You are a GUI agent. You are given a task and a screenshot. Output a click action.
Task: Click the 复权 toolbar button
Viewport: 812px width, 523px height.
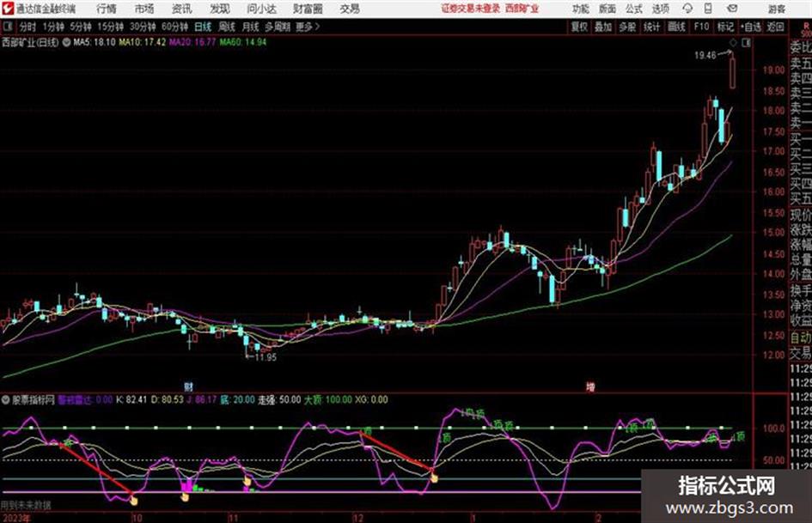click(x=579, y=27)
